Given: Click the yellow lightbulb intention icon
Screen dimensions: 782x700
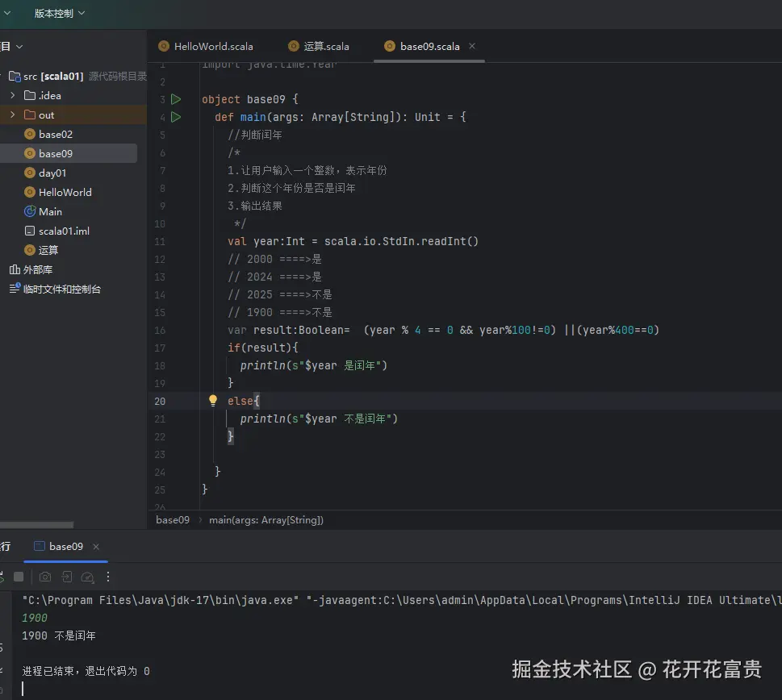Looking at the screenshot, I should [x=213, y=401].
